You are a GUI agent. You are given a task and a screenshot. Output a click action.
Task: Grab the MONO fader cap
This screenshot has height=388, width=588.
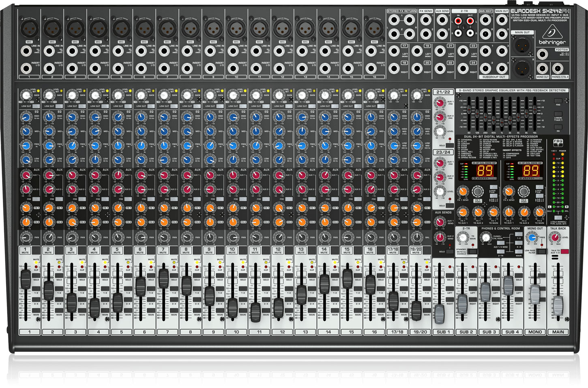535,294
